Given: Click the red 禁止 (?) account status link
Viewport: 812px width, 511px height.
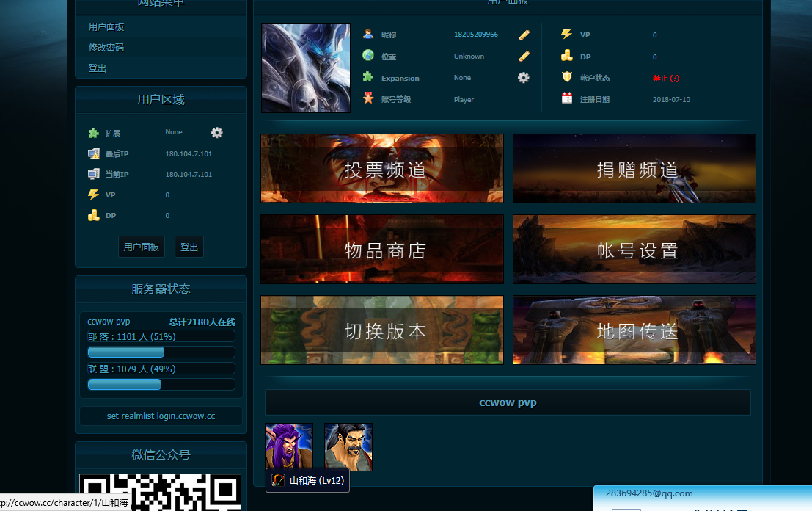Looking at the screenshot, I should point(666,78).
